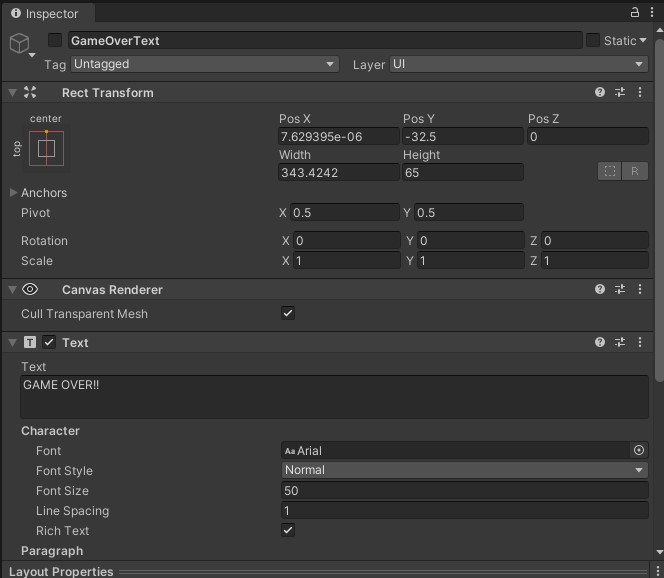Open Font Style dropdown showing Normal

[x=465, y=470]
